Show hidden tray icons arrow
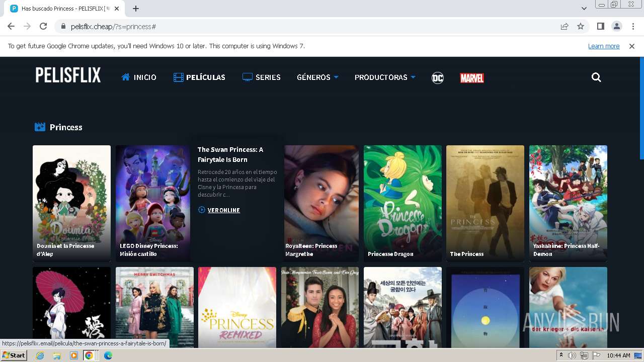644x362 pixels. point(561,355)
